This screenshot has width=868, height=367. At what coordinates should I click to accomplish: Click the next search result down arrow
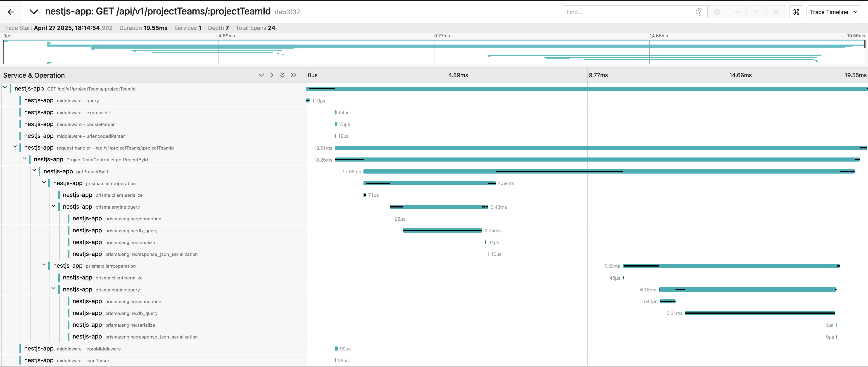point(756,12)
